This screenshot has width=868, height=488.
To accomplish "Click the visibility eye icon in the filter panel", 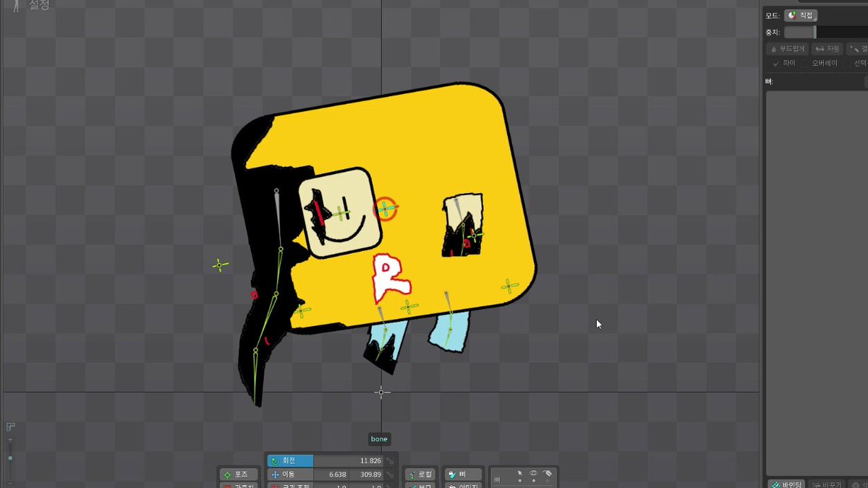I will (534, 473).
